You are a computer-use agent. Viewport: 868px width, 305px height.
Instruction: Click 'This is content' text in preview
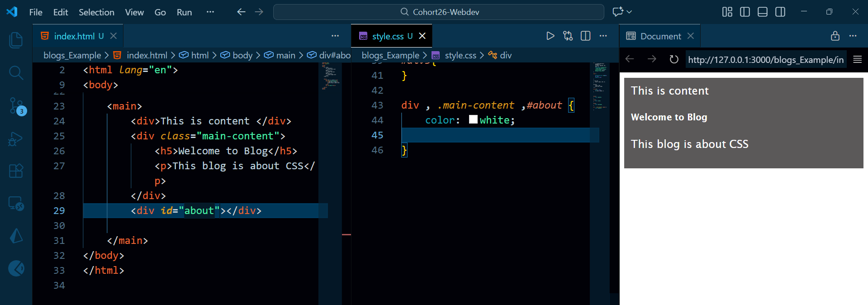click(670, 91)
